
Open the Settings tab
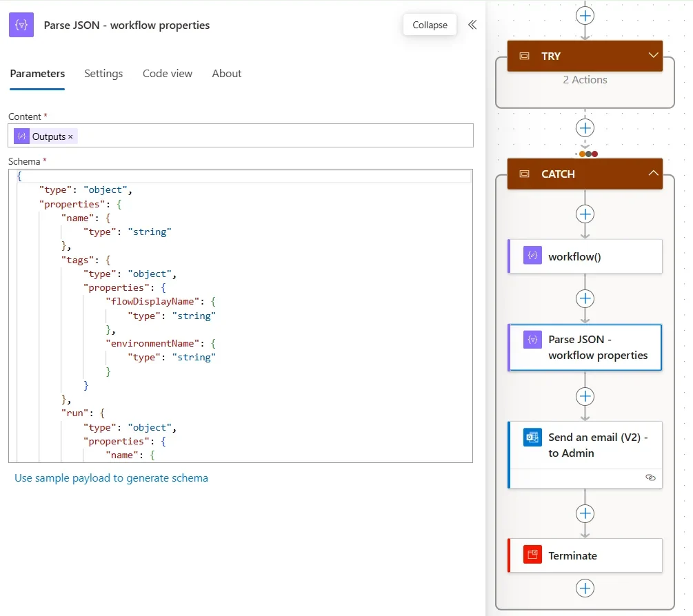click(x=103, y=73)
